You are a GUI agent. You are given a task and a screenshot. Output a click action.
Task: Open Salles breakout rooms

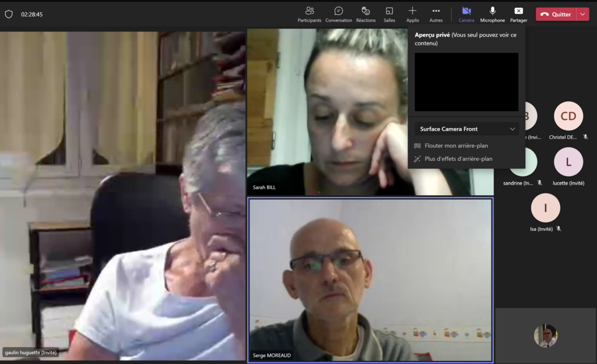389,11
